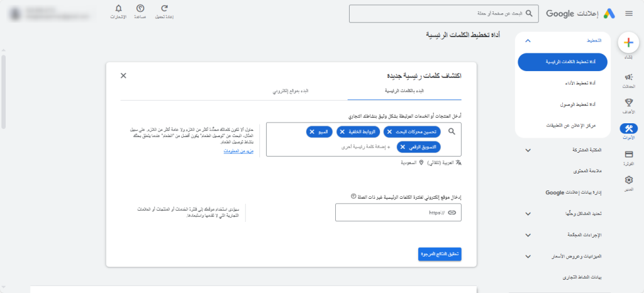This screenshot has height=293, width=644.
Task: Remove the 'الروابط الخلفية' keyword chip
Action: [342, 131]
